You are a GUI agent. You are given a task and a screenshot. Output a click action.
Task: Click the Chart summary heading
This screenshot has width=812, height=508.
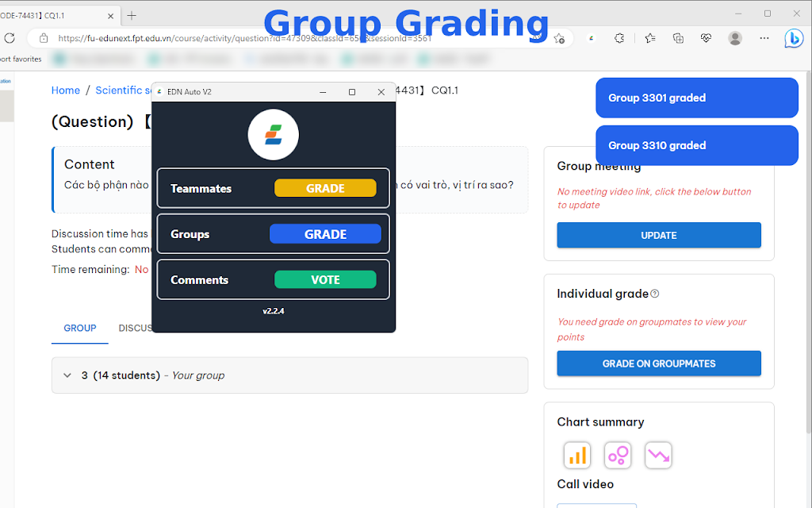click(x=601, y=422)
